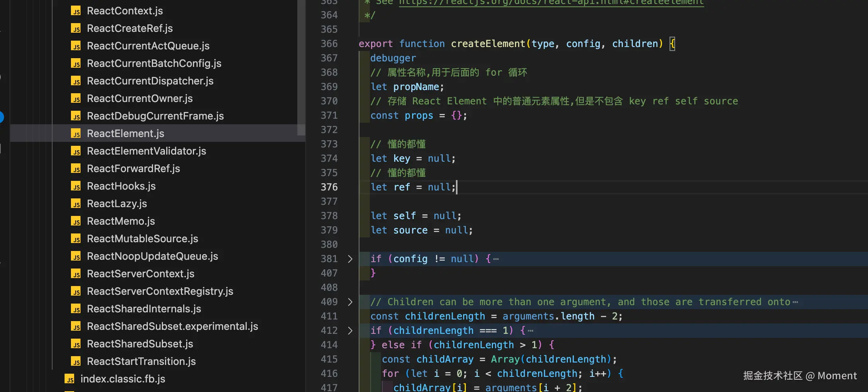Screen dimensions: 868x392
Task: Click the createElement function name
Action: 488,44
